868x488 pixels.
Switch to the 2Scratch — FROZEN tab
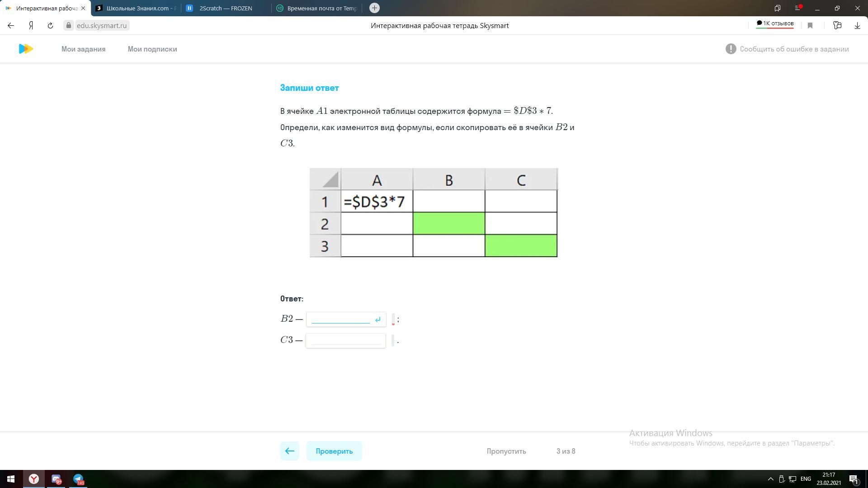point(226,8)
